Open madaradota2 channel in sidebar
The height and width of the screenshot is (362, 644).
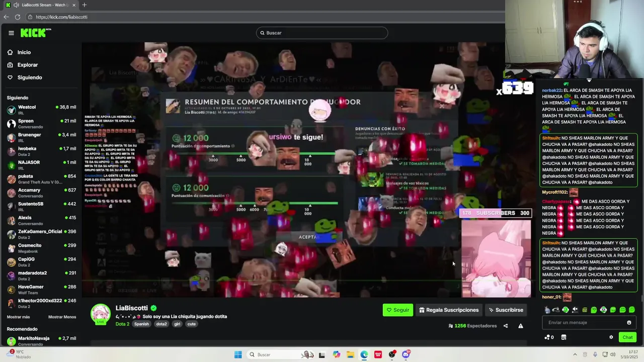point(41,276)
